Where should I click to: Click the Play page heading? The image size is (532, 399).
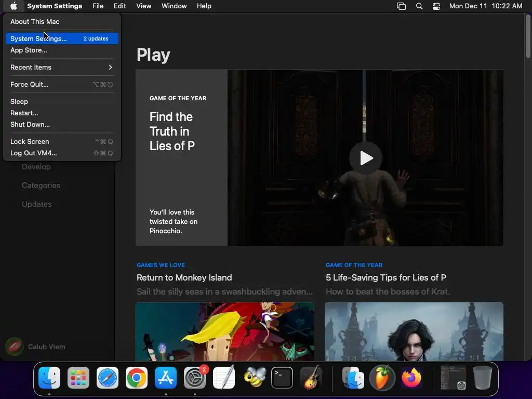[153, 55]
